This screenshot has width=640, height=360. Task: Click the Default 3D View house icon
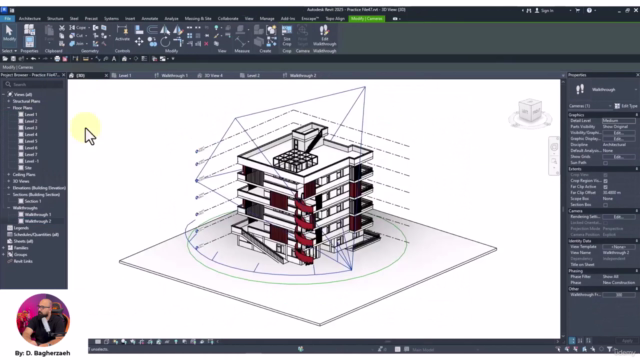(124, 59)
